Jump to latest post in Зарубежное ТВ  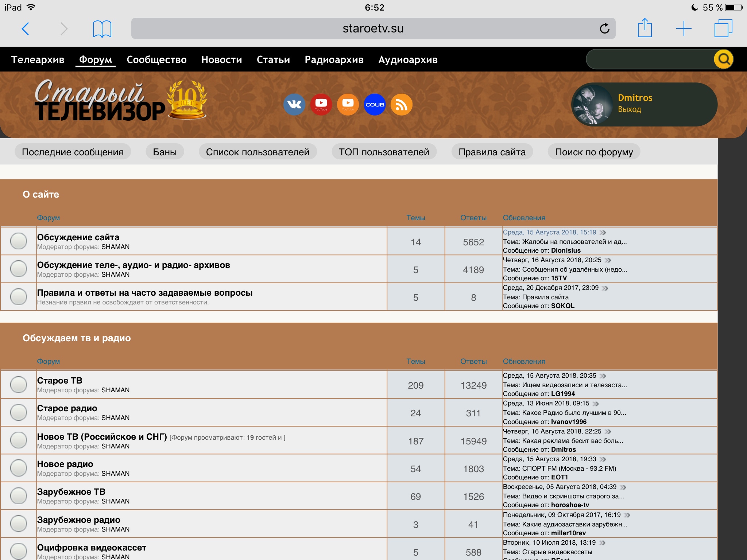click(623, 487)
